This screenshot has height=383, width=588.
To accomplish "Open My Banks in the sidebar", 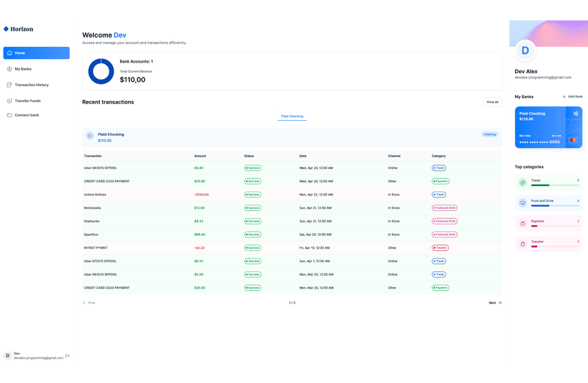I will point(23,69).
